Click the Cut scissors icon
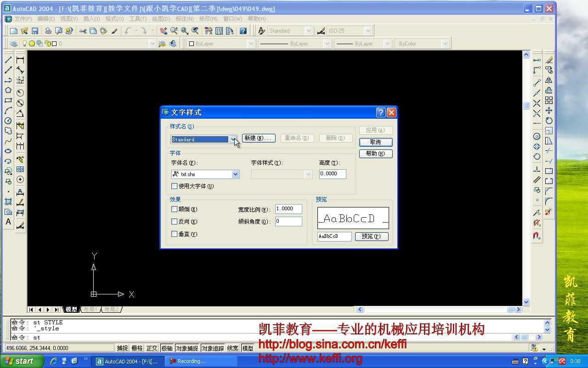Screen dimensions: 588x368 [x=83, y=31]
